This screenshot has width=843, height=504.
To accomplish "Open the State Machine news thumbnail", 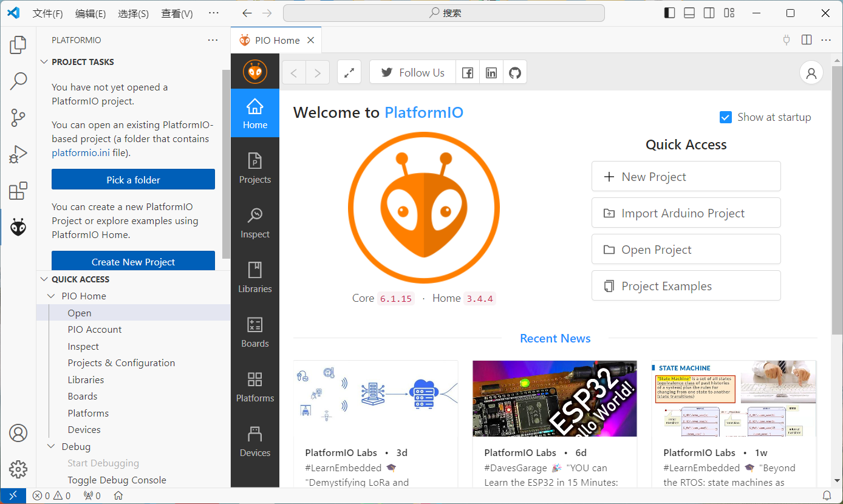I will pos(734,398).
